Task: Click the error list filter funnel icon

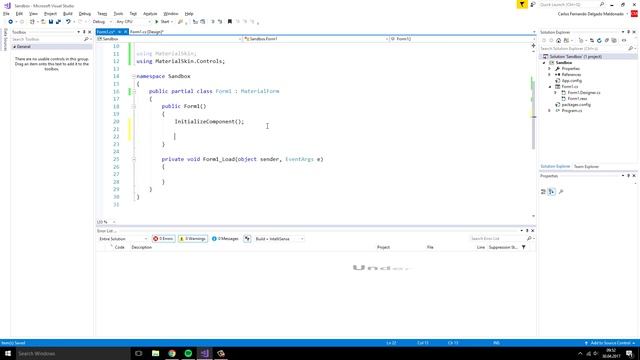Action: pos(524,247)
